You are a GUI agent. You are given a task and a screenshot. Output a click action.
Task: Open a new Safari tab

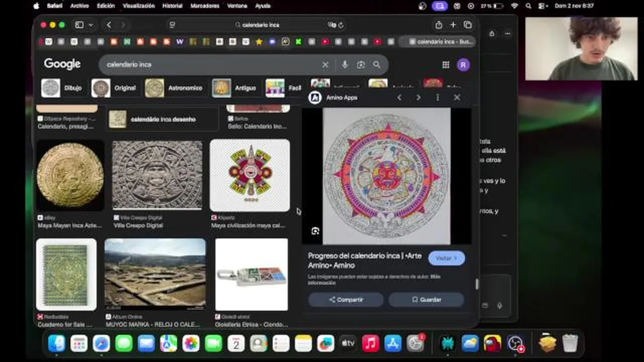[x=453, y=25]
